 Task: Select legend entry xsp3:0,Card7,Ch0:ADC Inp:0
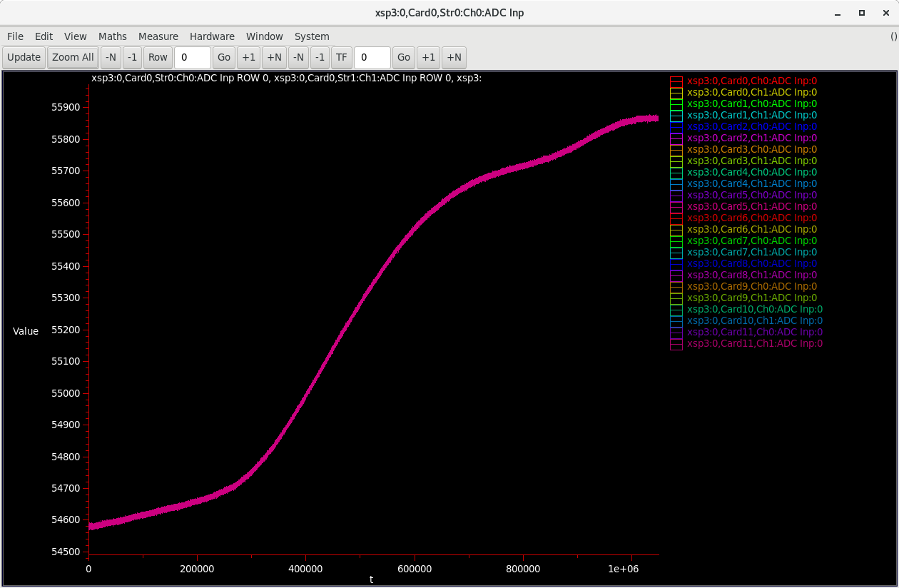coord(752,240)
